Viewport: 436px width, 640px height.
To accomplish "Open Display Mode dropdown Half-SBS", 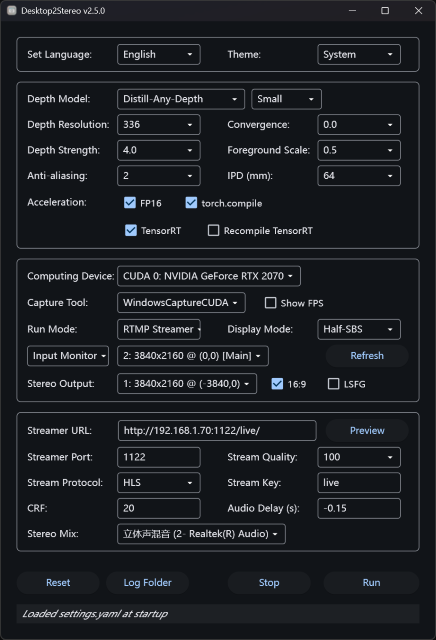I will (359, 329).
